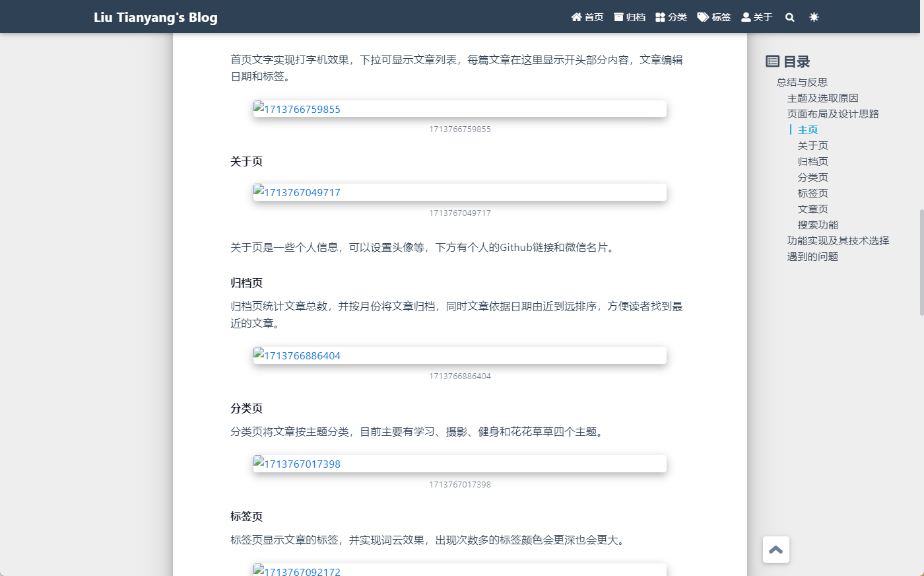Click paragraph starting 标签页显示文章的标签
Viewport: 924px width, 576px height.
click(x=429, y=540)
